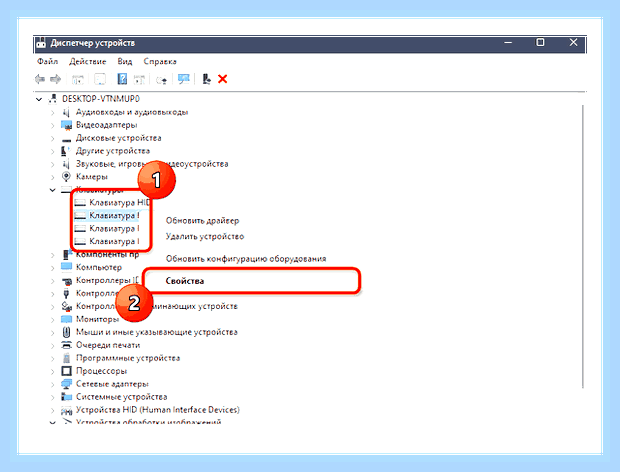Choose Удалить устройство from context menu
The height and width of the screenshot is (472, 620).
click(x=205, y=236)
